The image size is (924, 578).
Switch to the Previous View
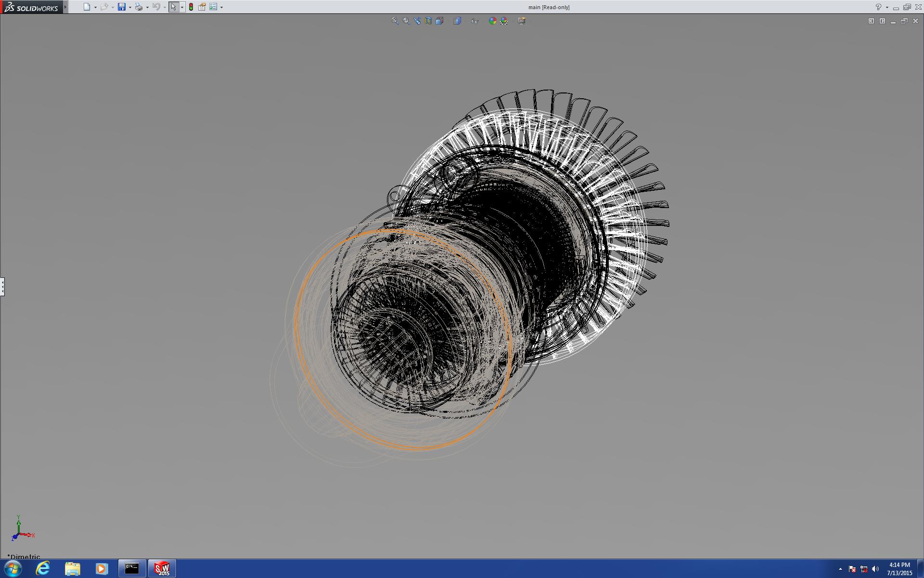click(417, 21)
